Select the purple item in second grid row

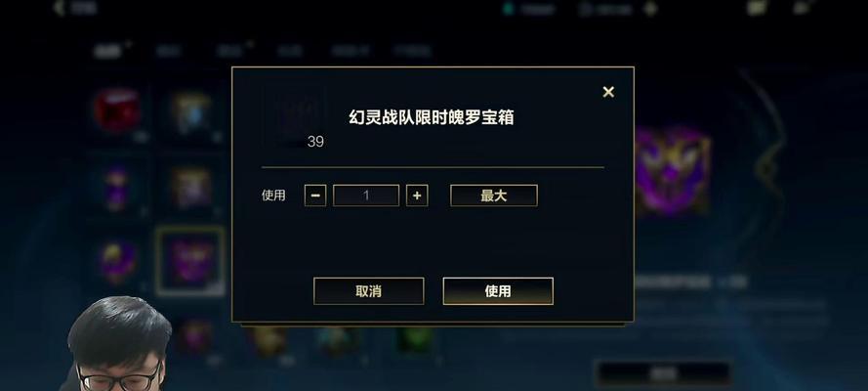(117, 189)
